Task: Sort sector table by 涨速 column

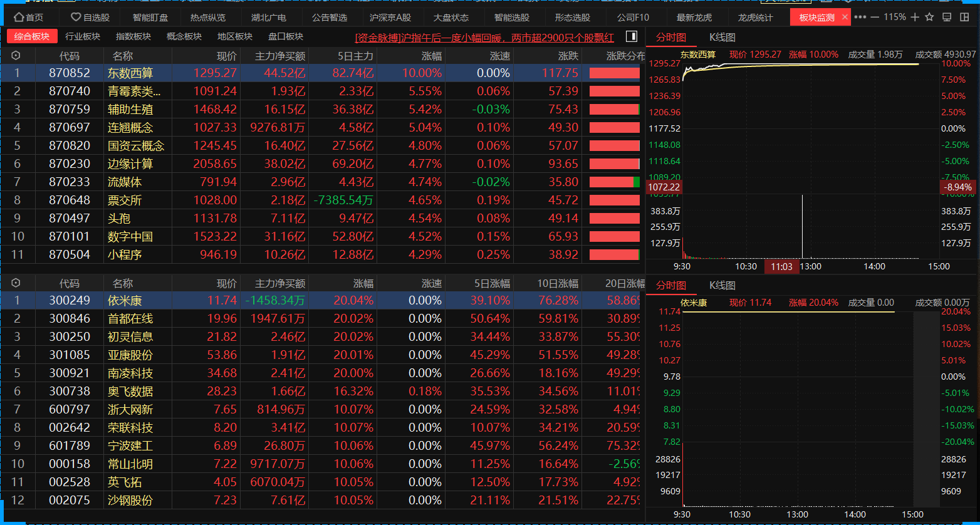Action: coord(500,56)
